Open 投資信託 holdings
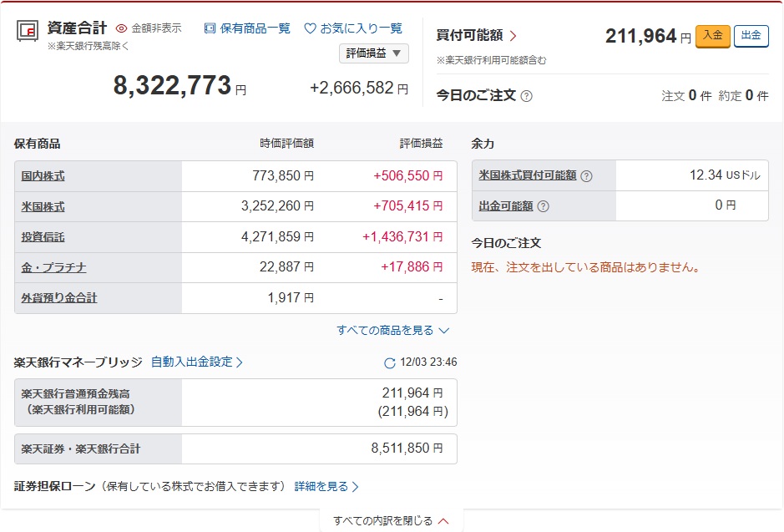Image resolution: width=784 pixels, height=532 pixels. (43, 237)
